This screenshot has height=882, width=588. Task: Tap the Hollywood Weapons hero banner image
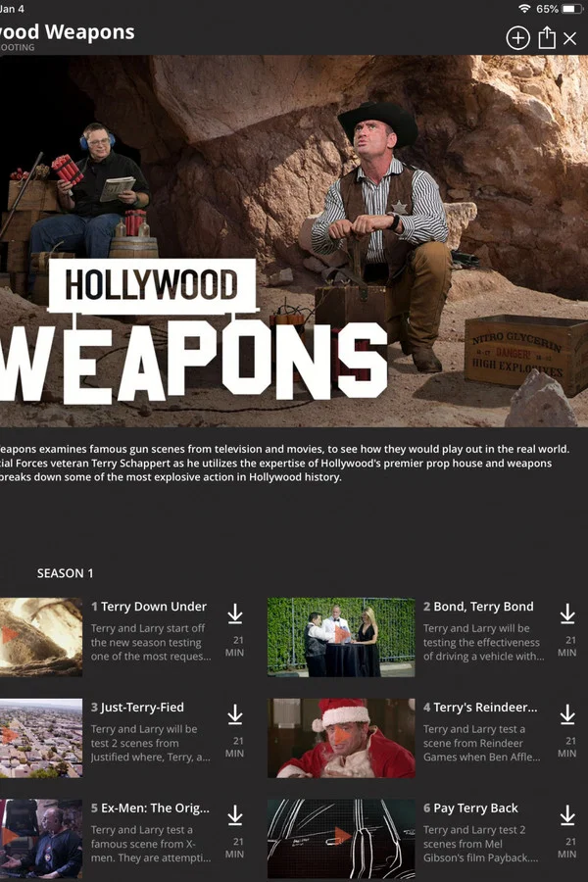click(294, 241)
